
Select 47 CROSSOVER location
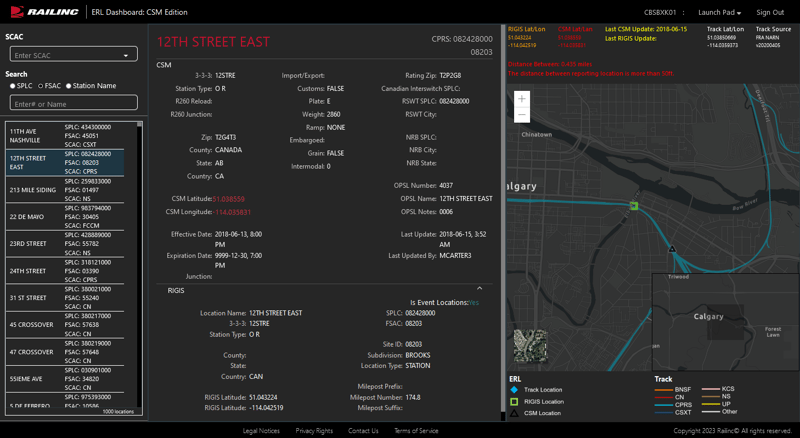coord(65,352)
